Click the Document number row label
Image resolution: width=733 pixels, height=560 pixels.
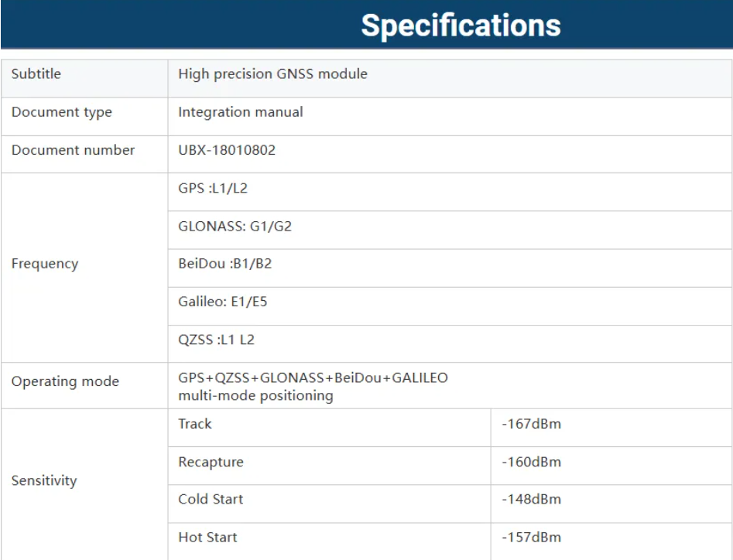point(73,150)
